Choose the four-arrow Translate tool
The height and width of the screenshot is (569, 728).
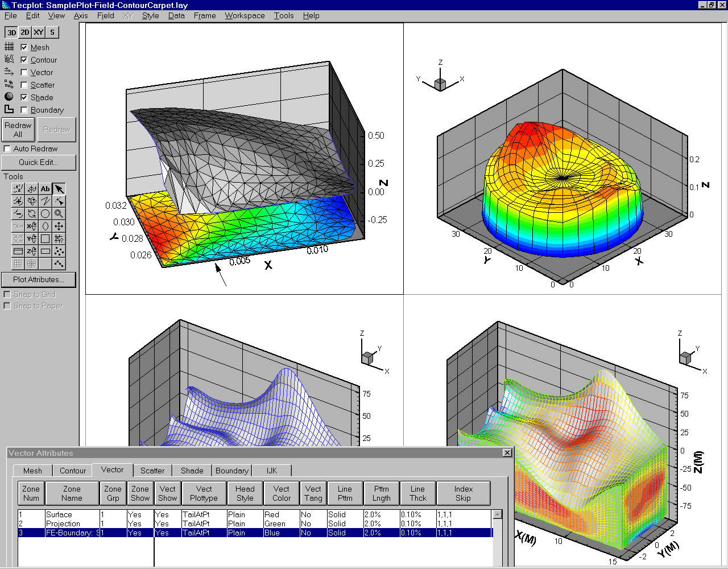[59, 226]
